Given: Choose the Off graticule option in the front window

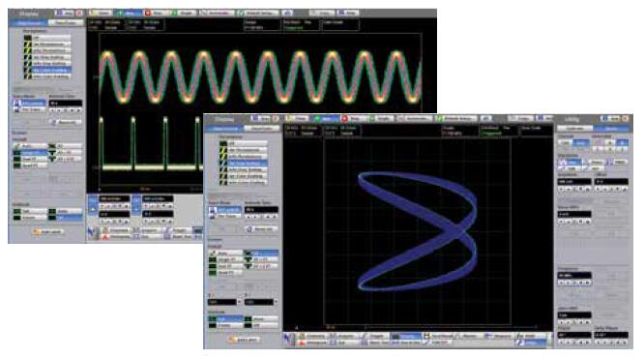Looking at the screenshot, I should point(261,325).
